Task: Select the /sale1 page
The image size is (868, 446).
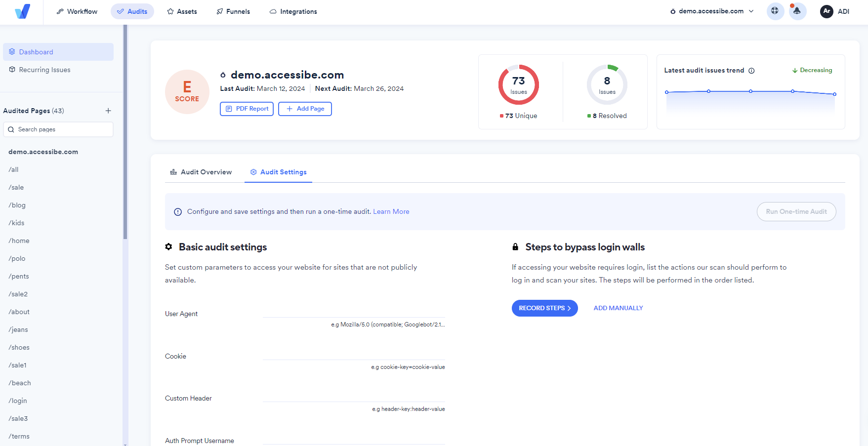Action: pyautogui.click(x=17, y=365)
